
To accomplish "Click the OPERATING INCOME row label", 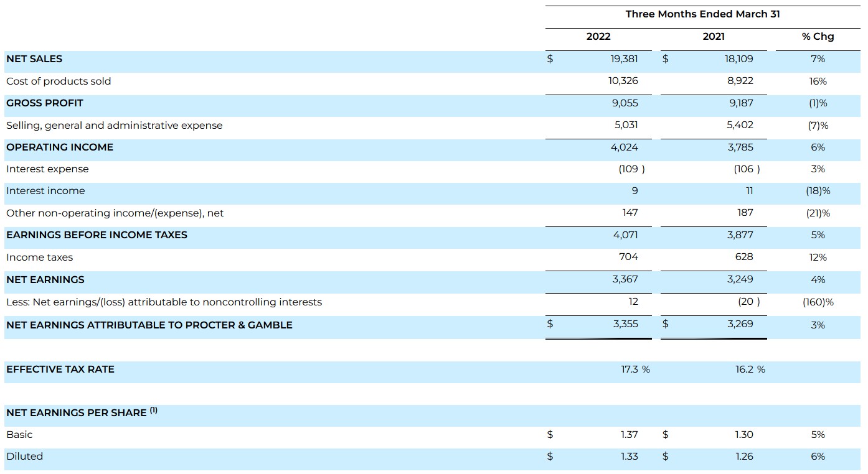I will pos(60,147).
